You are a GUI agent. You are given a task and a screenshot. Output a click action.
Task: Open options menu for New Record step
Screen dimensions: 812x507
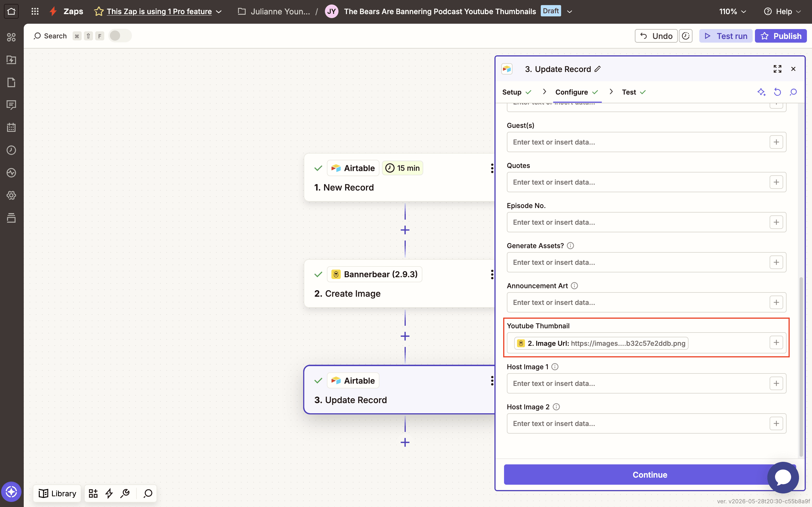click(x=492, y=168)
